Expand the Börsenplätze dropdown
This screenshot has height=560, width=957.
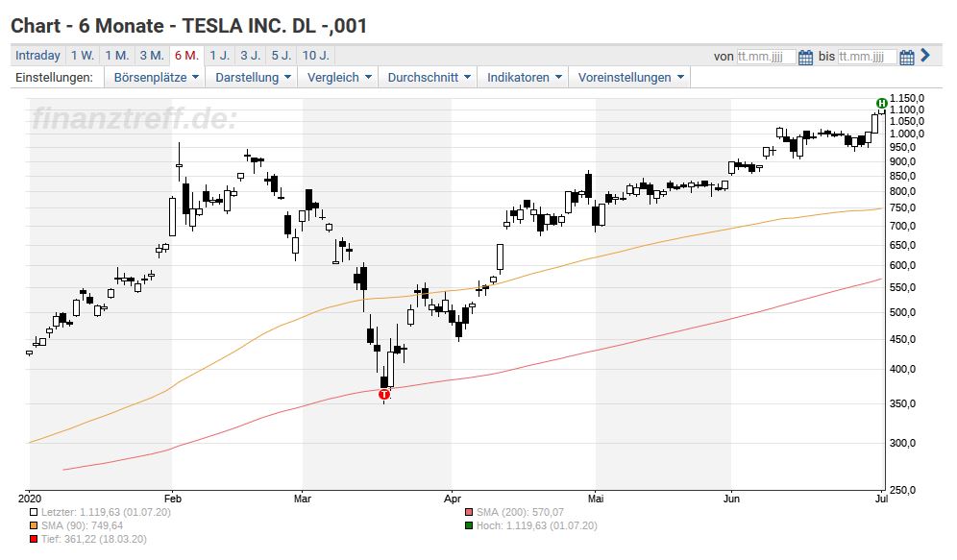pyautogui.click(x=157, y=78)
